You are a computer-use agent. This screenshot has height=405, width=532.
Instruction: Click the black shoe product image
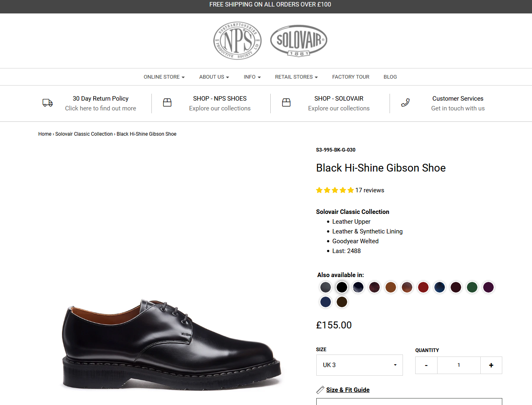coord(171,344)
